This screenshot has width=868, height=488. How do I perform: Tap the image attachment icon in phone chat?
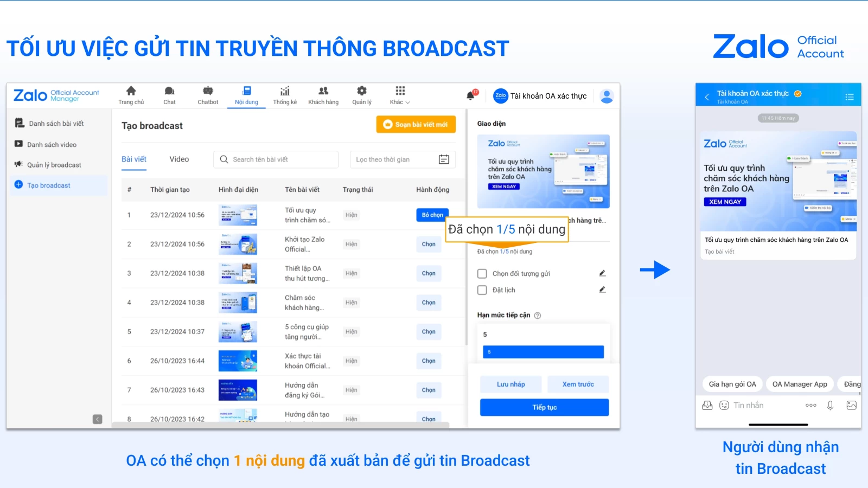[x=852, y=405]
